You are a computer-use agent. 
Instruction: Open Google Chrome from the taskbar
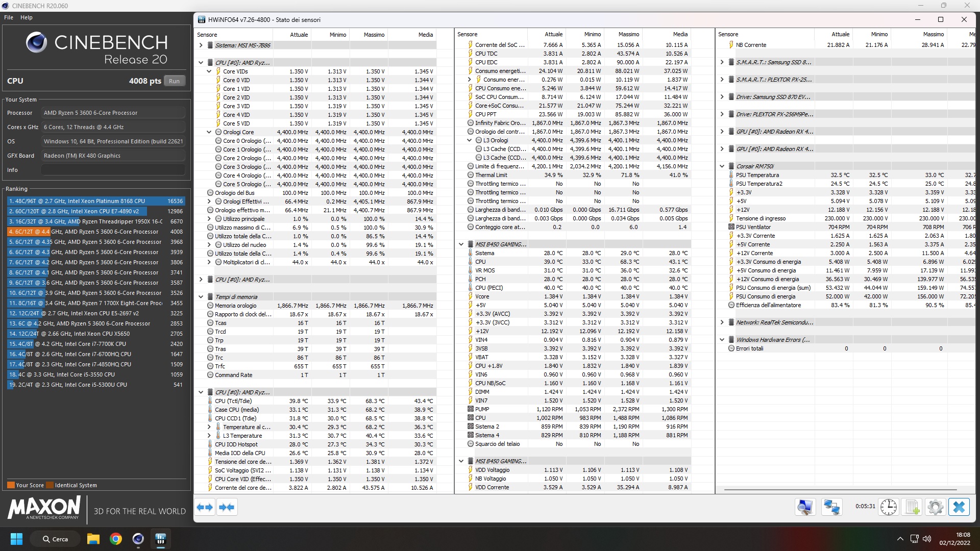[x=116, y=539]
